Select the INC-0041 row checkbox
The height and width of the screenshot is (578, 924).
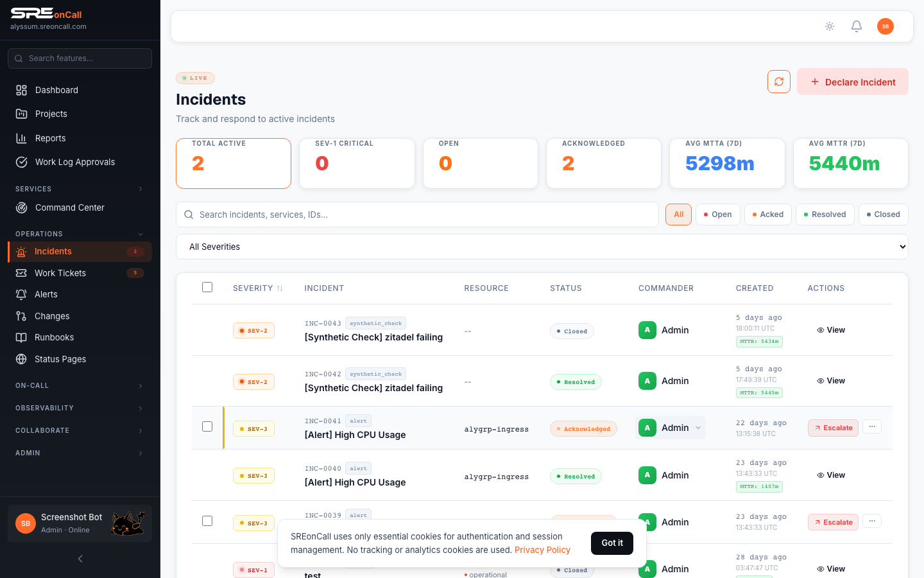click(x=207, y=426)
